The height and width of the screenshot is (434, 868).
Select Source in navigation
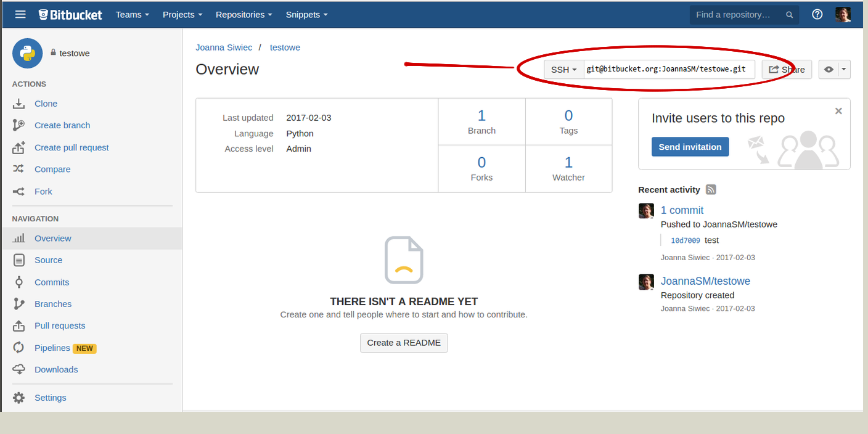coord(48,260)
